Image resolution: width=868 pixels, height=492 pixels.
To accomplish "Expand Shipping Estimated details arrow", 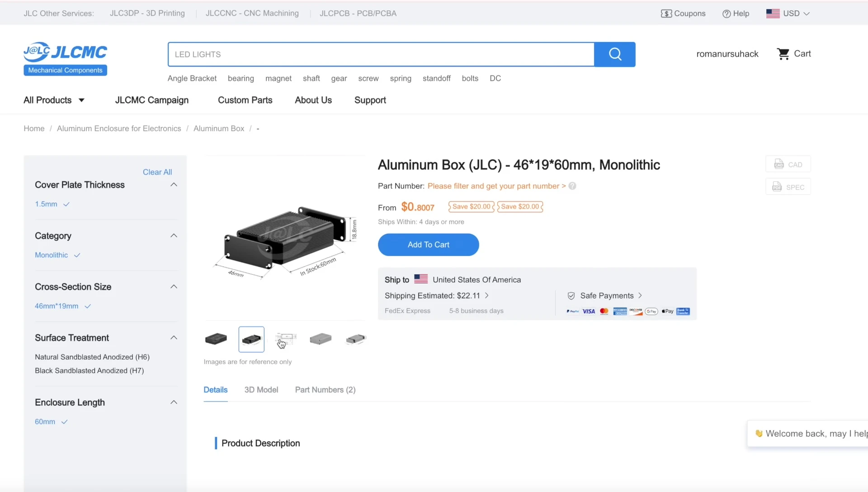I will coord(487,295).
